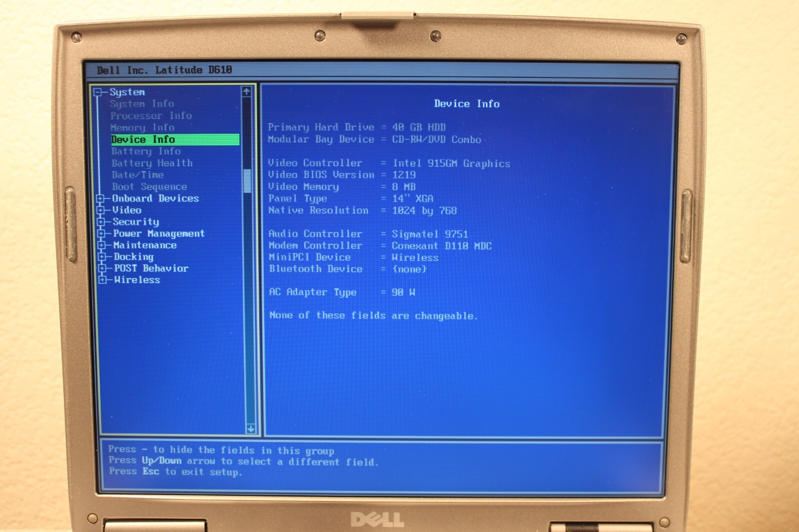The width and height of the screenshot is (799, 532).
Task: Open Boot Sequence settings
Action: (x=149, y=187)
